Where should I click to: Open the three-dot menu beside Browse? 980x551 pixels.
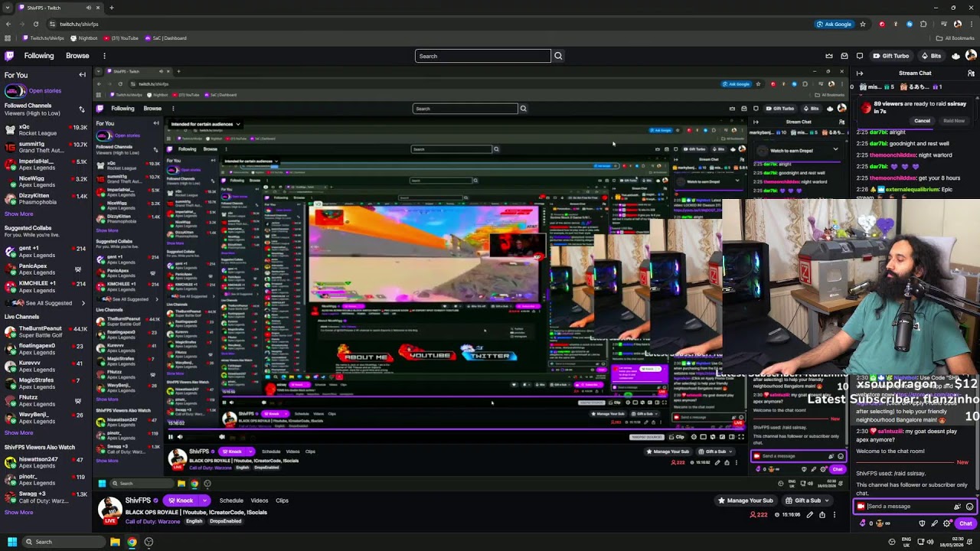click(x=104, y=56)
